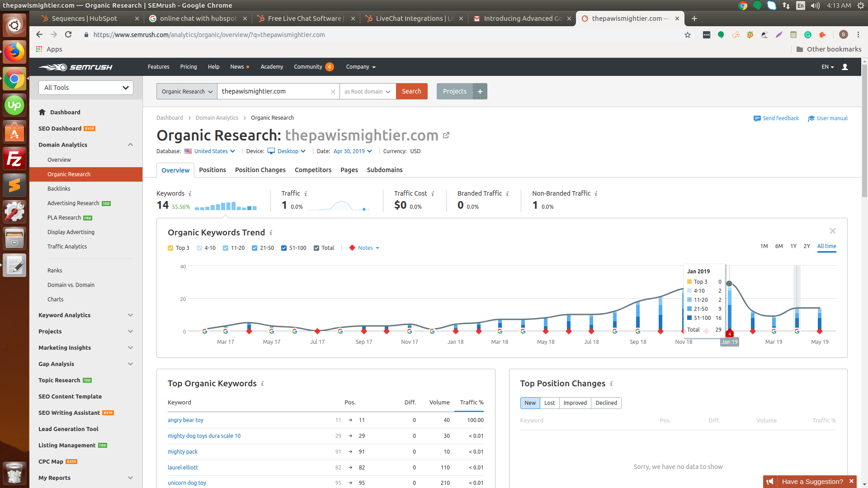This screenshot has height=488, width=868.
Task: Select the 1Y time range
Action: tap(793, 246)
